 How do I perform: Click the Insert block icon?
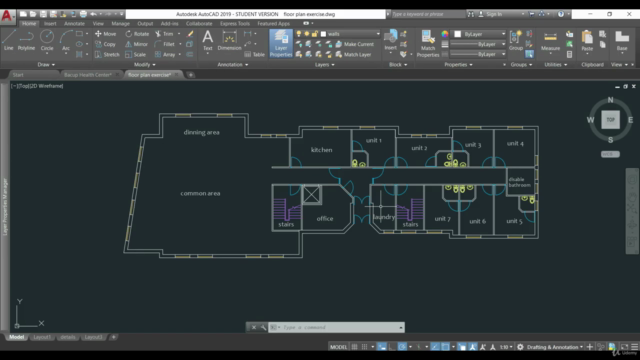391,40
